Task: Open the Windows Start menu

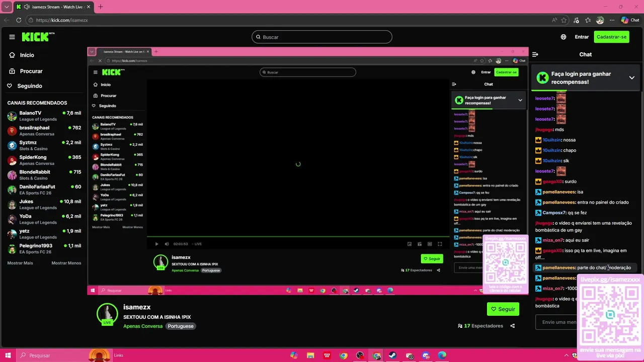Action: 8,355
